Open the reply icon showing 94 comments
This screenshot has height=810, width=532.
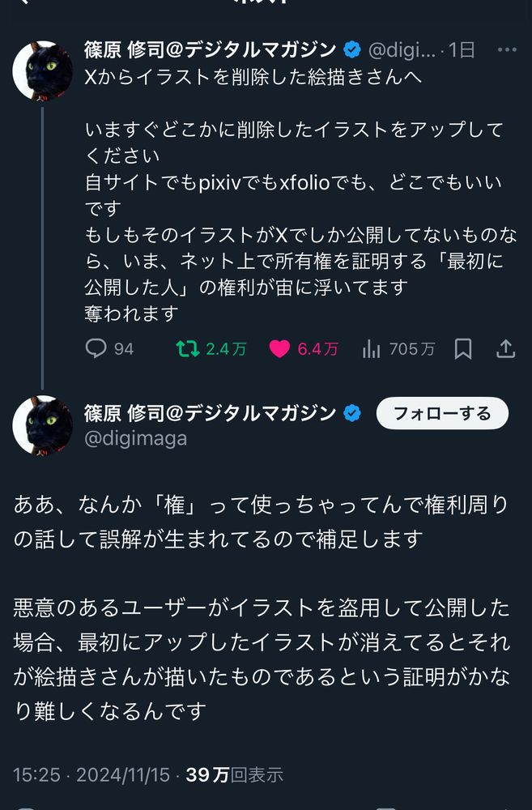[96, 348]
